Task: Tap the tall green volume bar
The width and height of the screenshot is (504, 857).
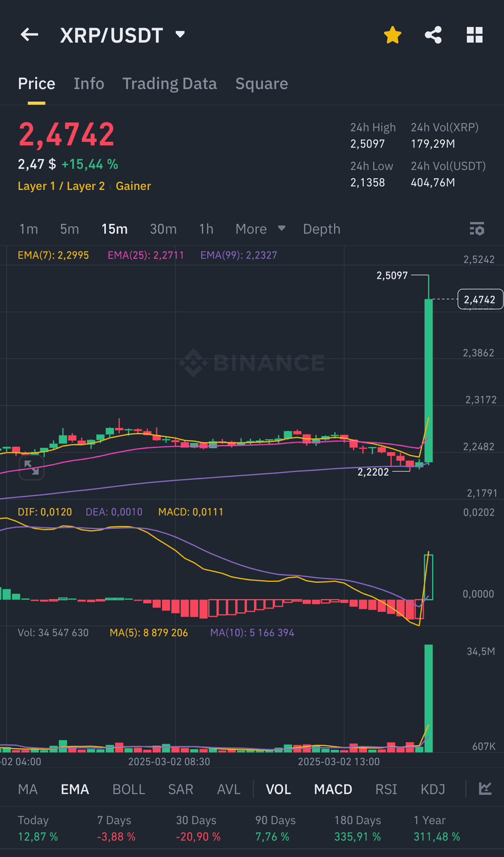Action: 429,698
